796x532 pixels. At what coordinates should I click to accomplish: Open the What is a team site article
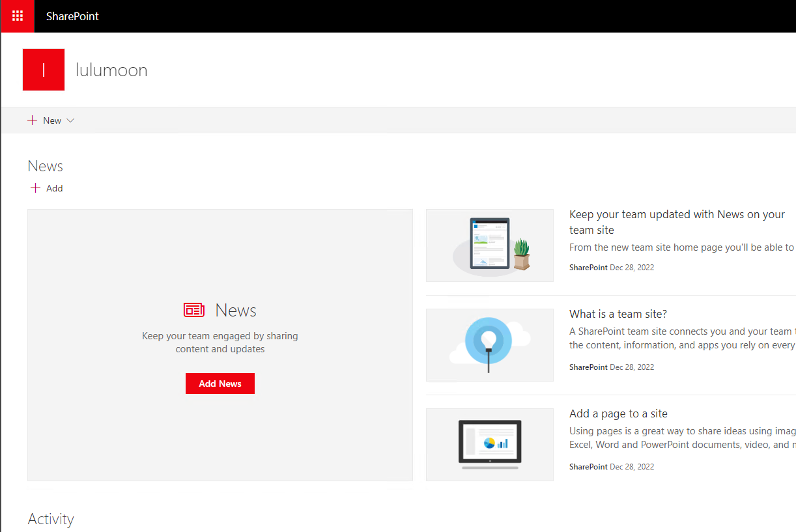(618, 313)
